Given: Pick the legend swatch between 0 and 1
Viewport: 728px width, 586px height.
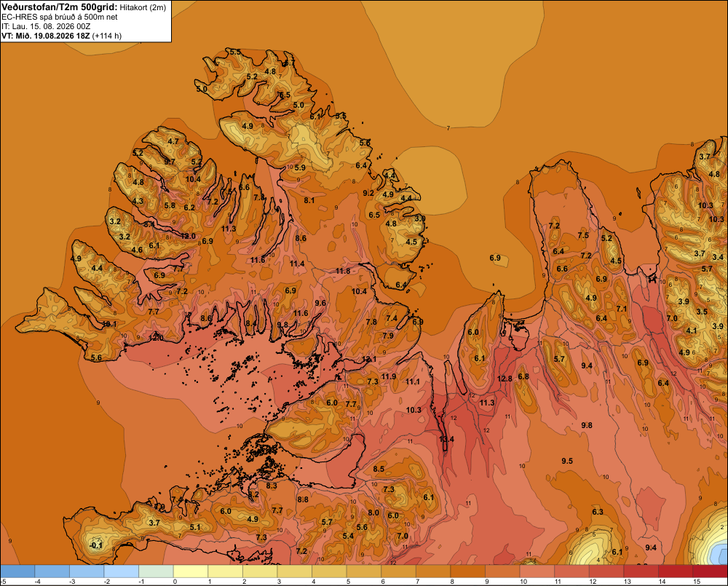Looking at the screenshot, I should [190, 571].
